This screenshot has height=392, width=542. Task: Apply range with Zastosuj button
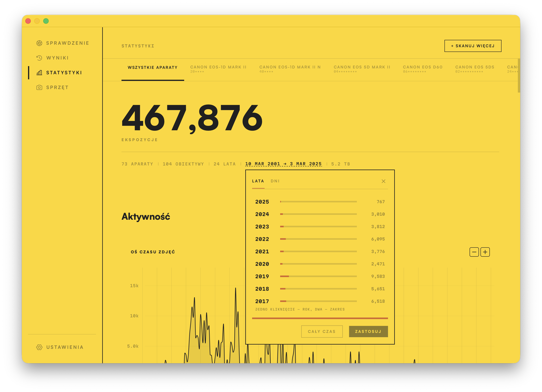coord(368,331)
